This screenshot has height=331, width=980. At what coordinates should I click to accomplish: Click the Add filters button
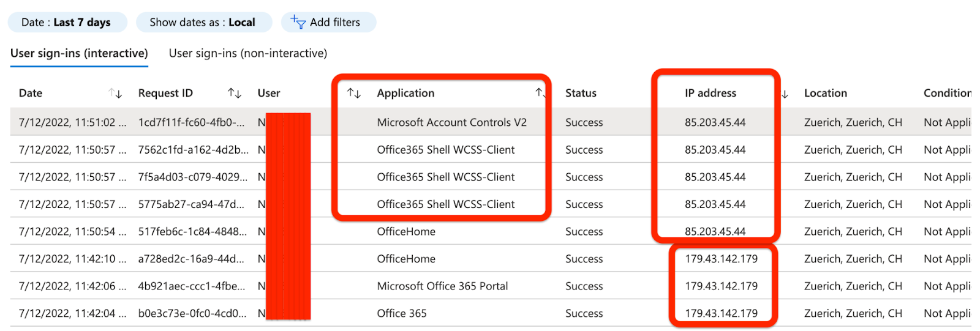pyautogui.click(x=328, y=22)
